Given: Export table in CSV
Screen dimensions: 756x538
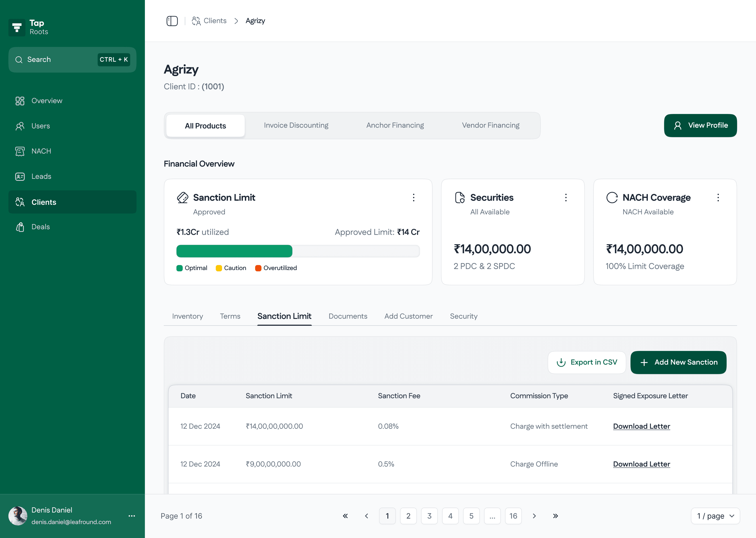Looking at the screenshot, I should pos(587,362).
